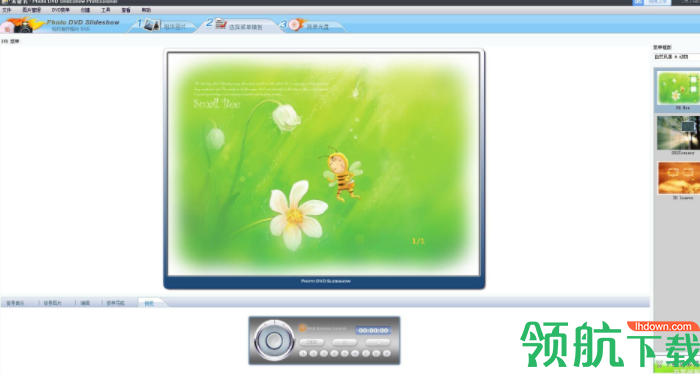The width and height of the screenshot is (700, 374).
Task: Switch to the 背景图片 tab
Action: [53, 303]
